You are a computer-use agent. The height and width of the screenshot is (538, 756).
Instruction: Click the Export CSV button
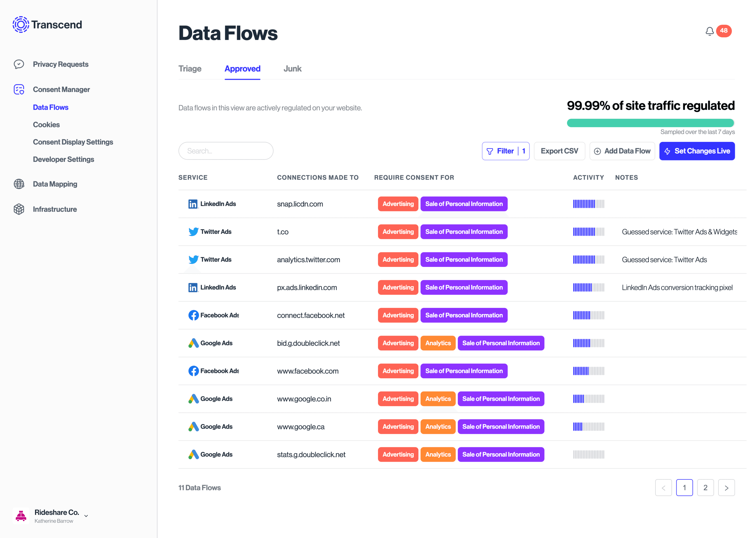[x=559, y=151]
